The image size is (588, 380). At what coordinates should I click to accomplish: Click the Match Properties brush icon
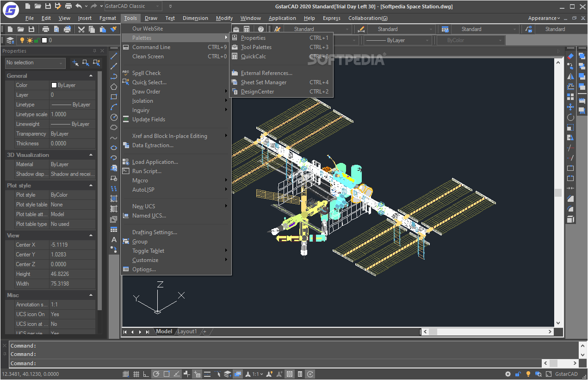pos(113,29)
